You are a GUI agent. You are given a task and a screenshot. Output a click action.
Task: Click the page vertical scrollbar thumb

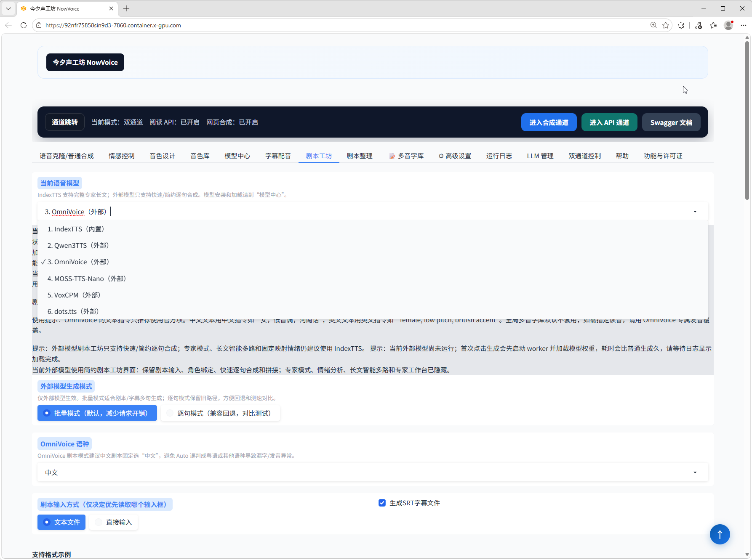[747, 120]
